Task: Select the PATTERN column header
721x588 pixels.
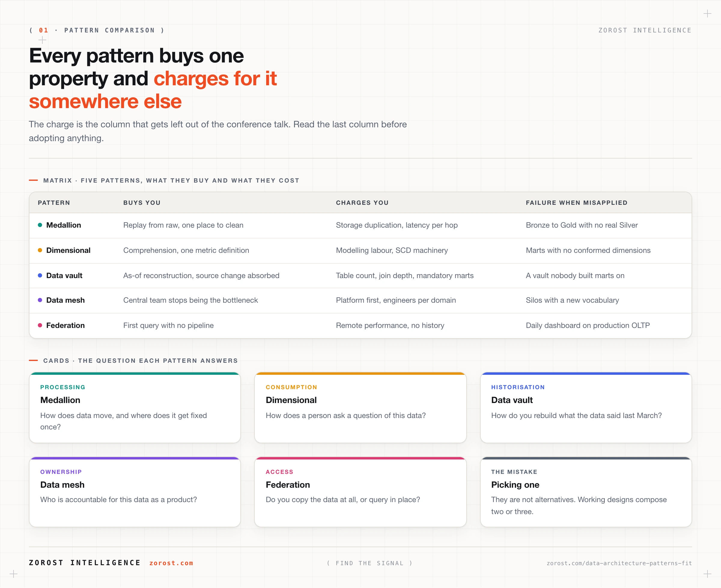Action: (x=54, y=202)
